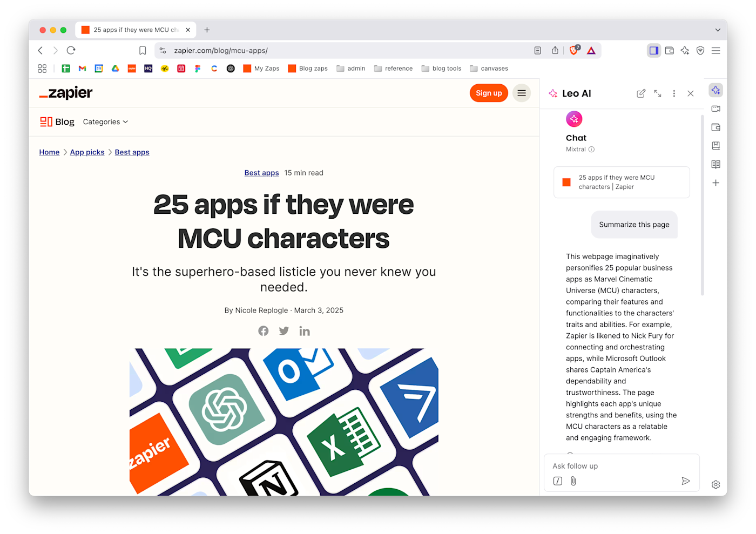Viewport: 756px width, 534px height.
Task: Open site settings icon in address bar
Action: (x=163, y=50)
